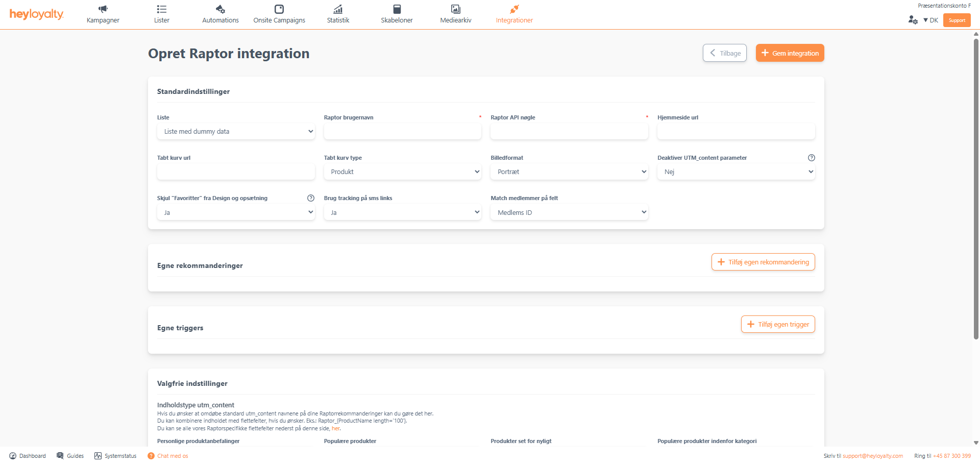Switch to the Integrationer menu item
980x465 pixels.
click(514, 14)
